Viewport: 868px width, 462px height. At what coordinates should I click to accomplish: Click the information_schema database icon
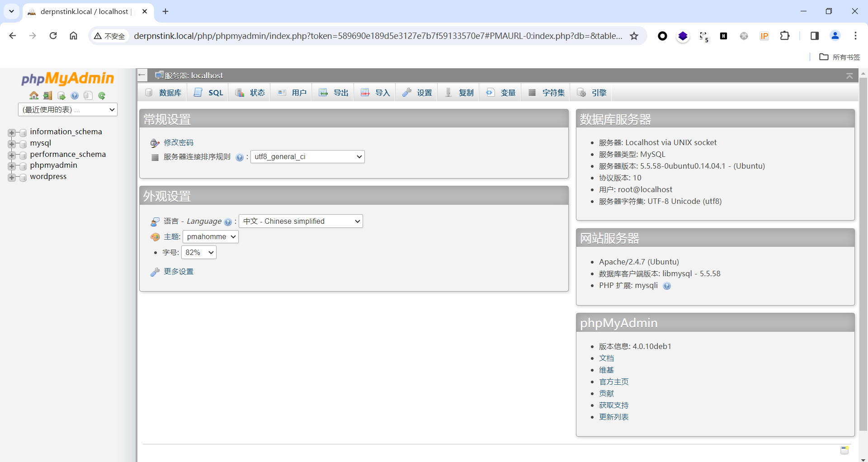(23, 132)
